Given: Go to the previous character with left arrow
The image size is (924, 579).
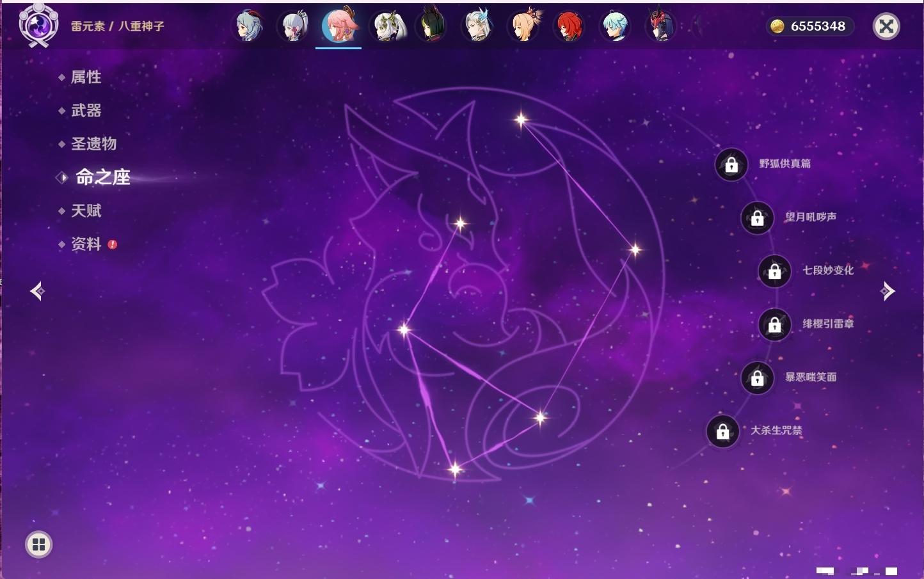Looking at the screenshot, I should tap(38, 291).
